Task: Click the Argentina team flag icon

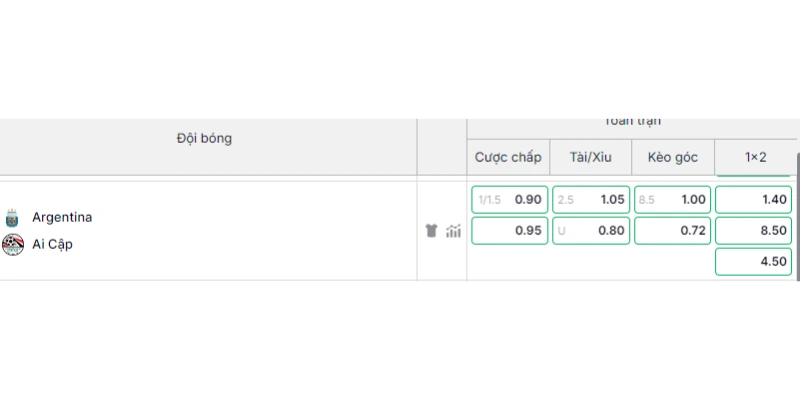Action: 12,218
